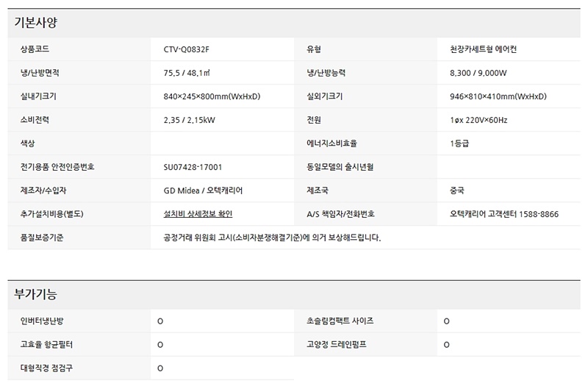Click the 고양정 드레인펌프 feature label

pos(336,344)
